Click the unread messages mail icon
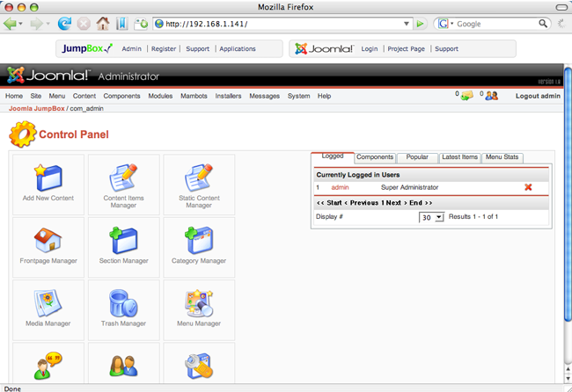This screenshot has height=392, width=572. pyautogui.click(x=467, y=96)
